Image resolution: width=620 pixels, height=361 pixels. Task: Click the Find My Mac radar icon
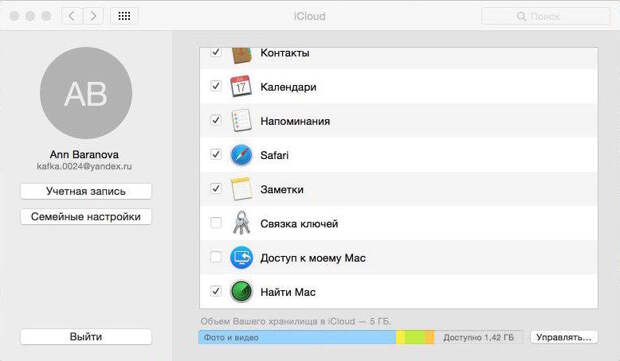pyautogui.click(x=241, y=292)
